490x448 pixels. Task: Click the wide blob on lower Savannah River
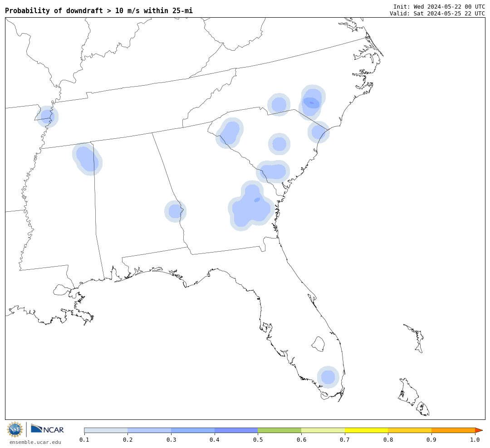pyautogui.click(x=273, y=171)
